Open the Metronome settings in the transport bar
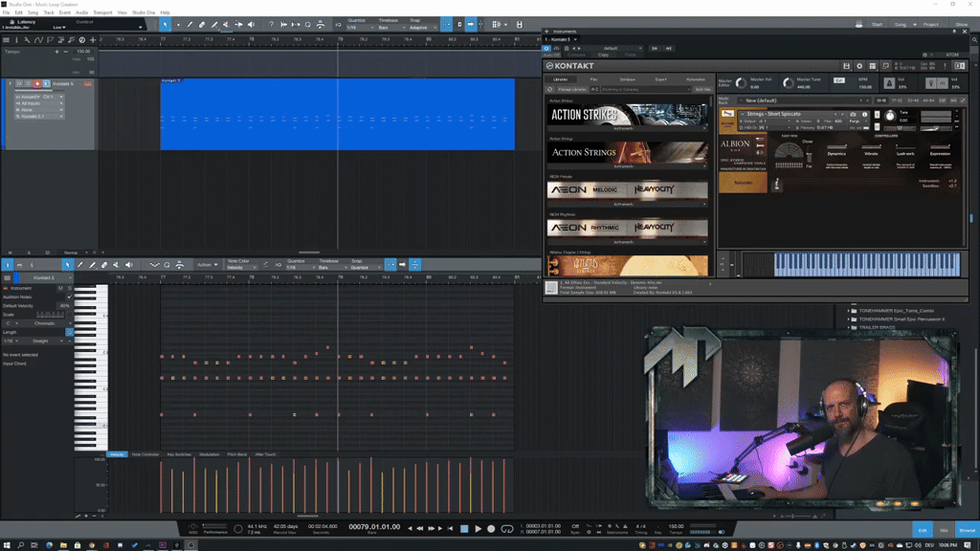The height and width of the screenshot is (551, 980). pyautogui.click(x=615, y=524)
